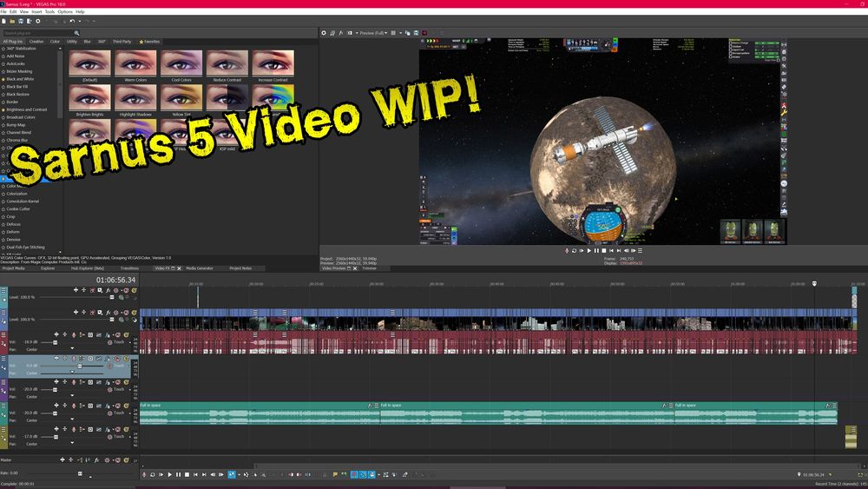Mute the first video track
868x489 pixels.
126,290
